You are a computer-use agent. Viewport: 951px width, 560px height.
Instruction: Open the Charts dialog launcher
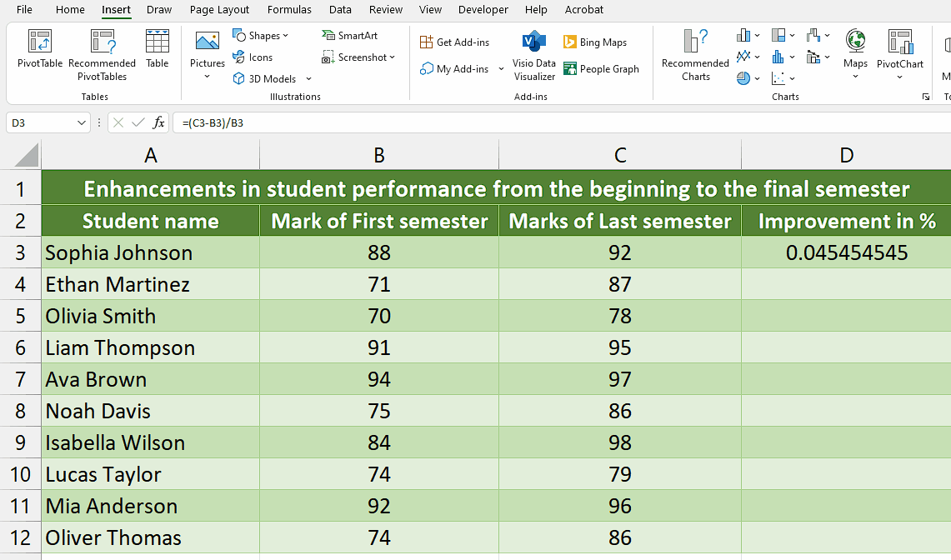pyautogui.click(x=926, y=97)
